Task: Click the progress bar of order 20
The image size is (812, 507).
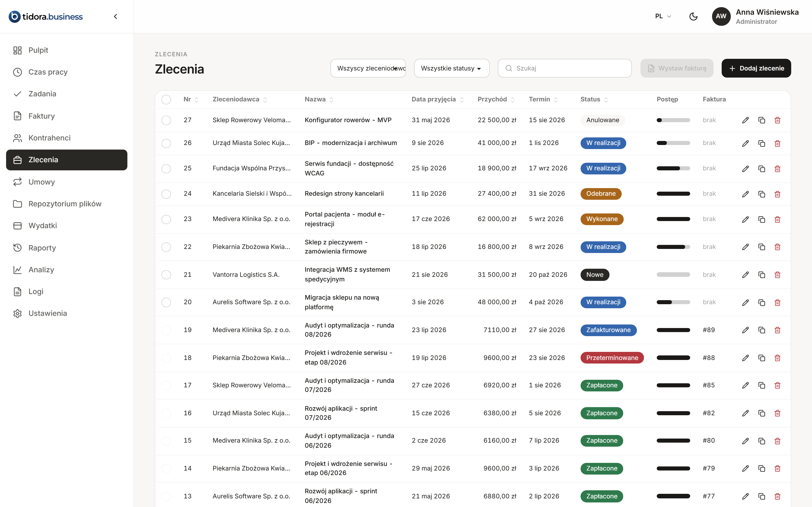Action: (x=673, y=302)
